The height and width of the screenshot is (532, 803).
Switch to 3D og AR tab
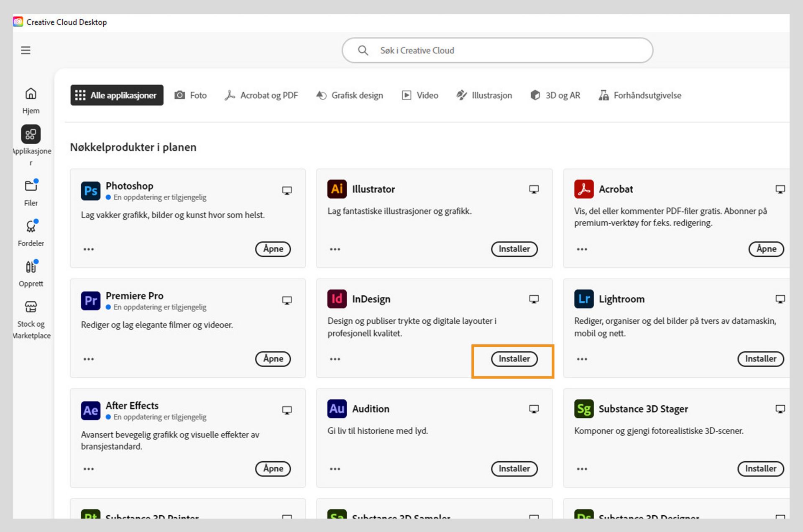click(x=555, y=95)
